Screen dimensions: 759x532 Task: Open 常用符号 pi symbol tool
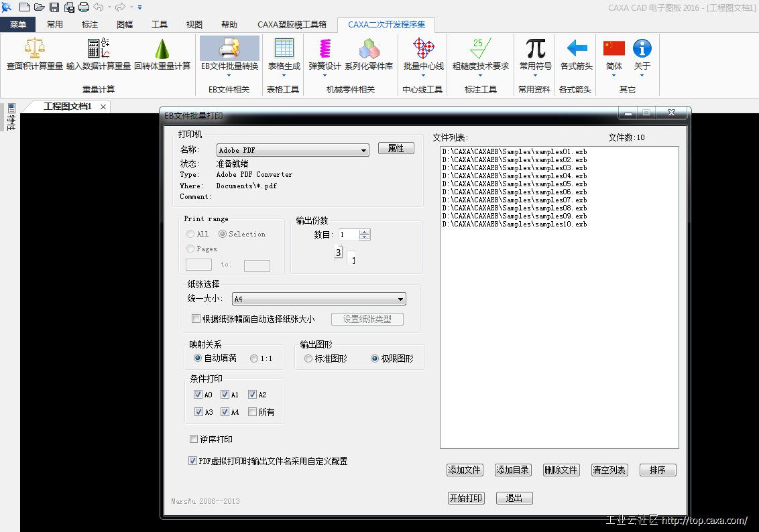tap(535, 49)
